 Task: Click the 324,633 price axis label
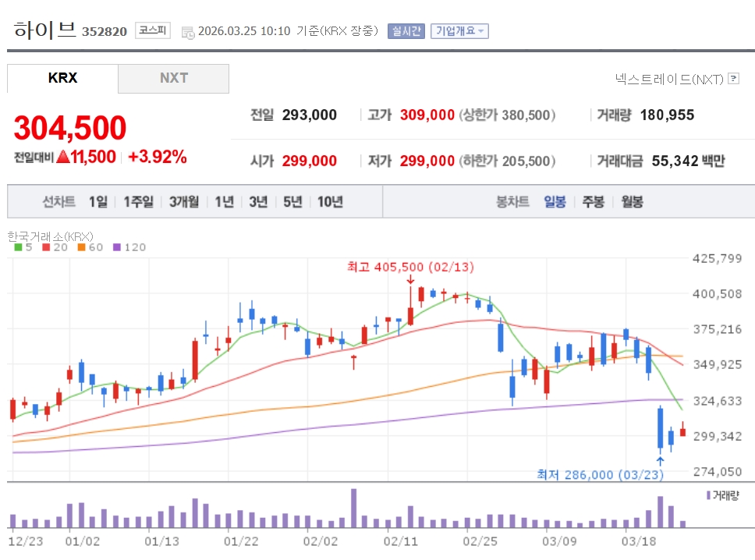tap(717, 401)
